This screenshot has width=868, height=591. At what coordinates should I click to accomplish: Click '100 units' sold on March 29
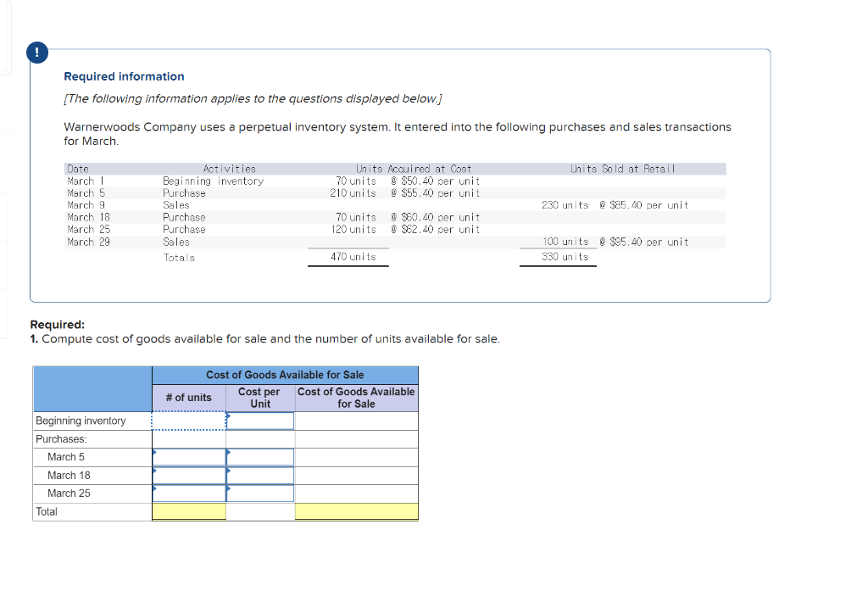click(x=565, y=242)
